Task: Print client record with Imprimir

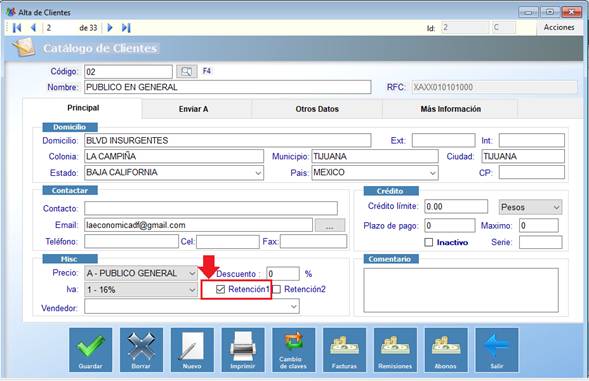Action: (243, 350)
